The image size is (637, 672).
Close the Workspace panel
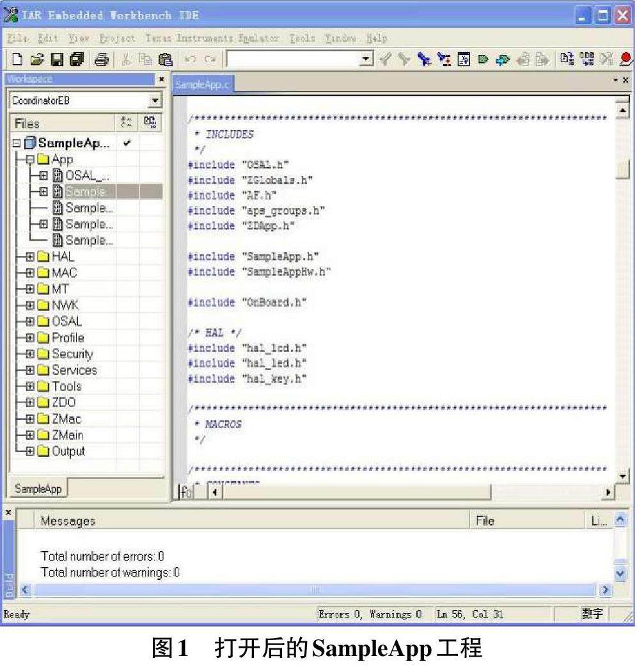[162, 79]
